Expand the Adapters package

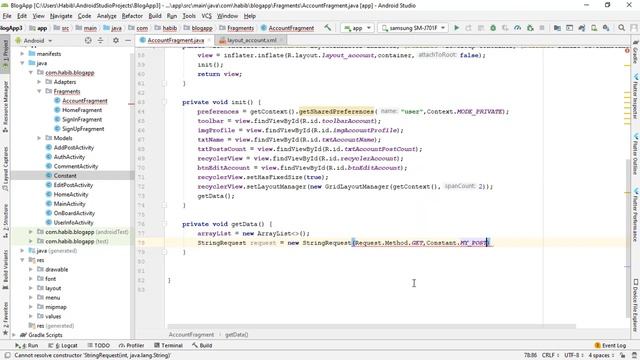(39, 82)
